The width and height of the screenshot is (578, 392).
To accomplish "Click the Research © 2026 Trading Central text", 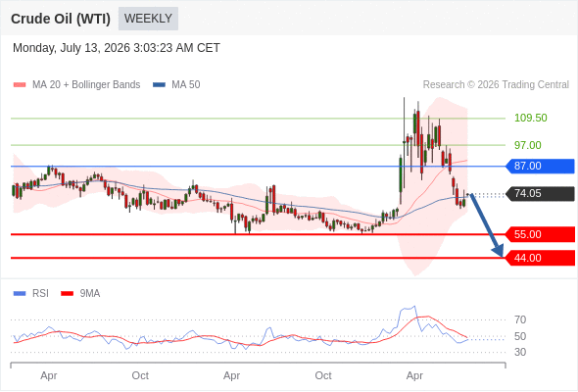I will (x=496, y=85).
